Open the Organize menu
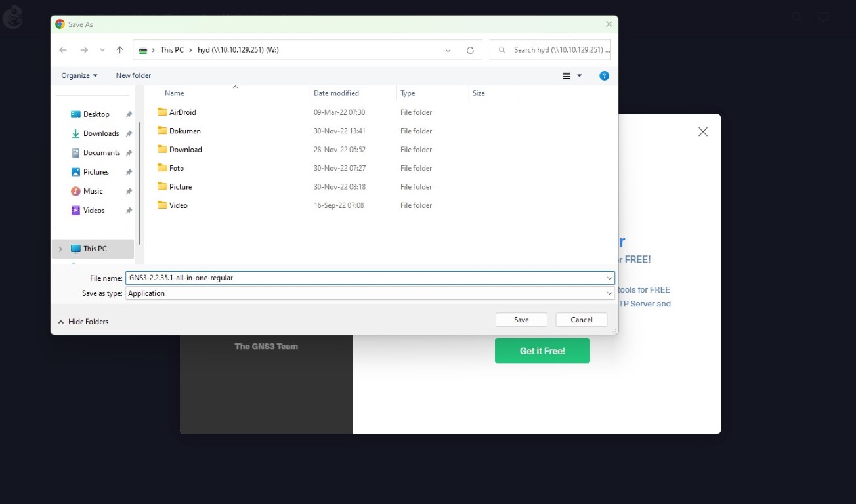 79,75
